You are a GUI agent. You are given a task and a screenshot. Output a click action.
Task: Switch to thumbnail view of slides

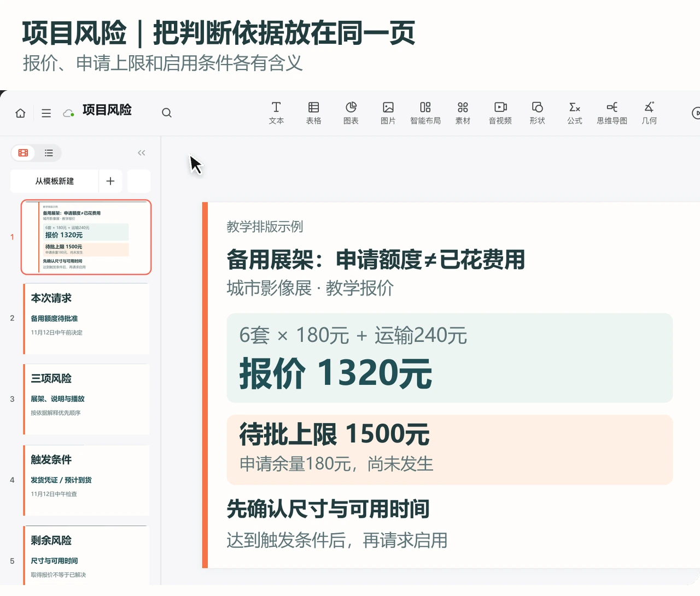pos(24,153)
